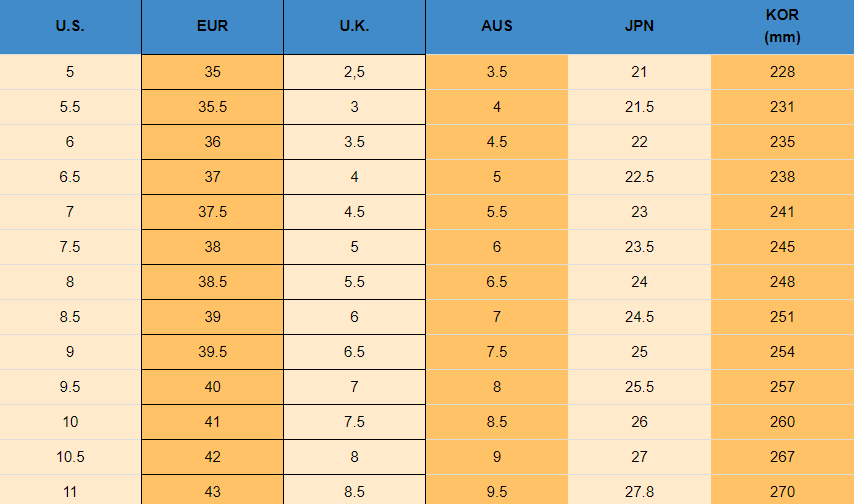Select the U.K. column header
The image size is (854, 504).
click(354, 27)
